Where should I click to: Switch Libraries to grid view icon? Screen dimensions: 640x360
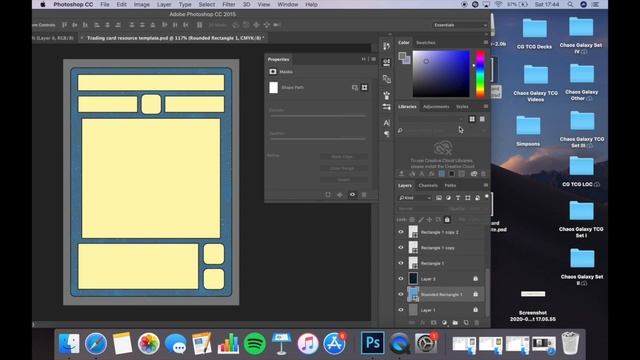point(472,119)
